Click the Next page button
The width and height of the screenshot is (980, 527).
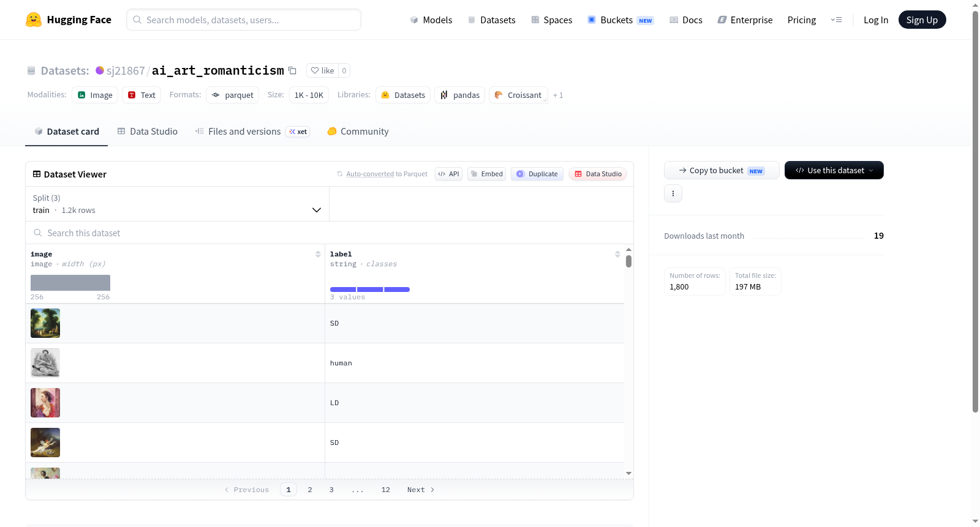coord(421,490)
